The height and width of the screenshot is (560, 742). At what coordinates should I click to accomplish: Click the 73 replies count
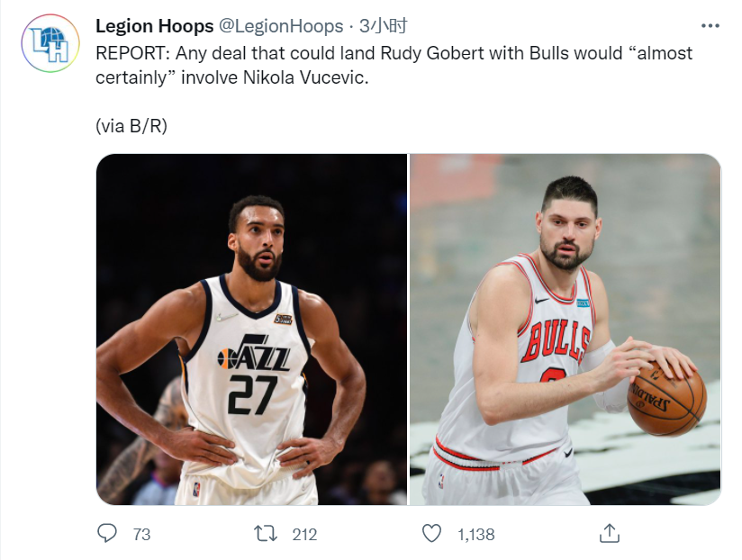click(141, 535)
